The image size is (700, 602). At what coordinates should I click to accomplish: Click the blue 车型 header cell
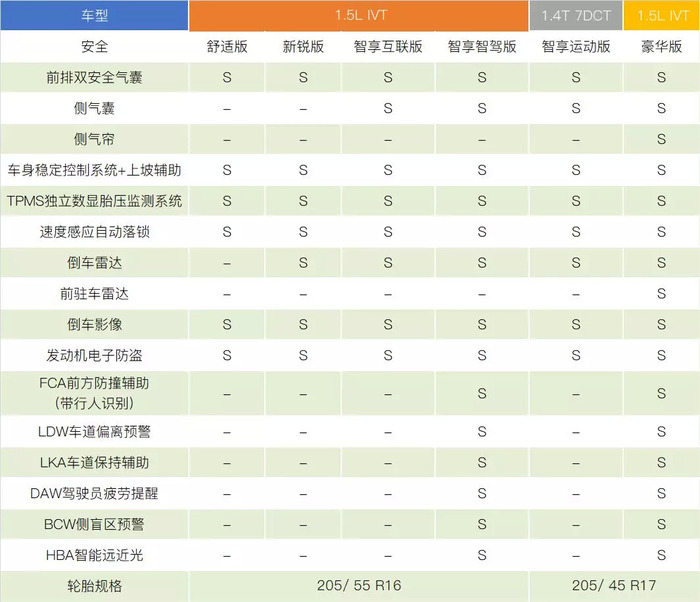coord(94,16)
